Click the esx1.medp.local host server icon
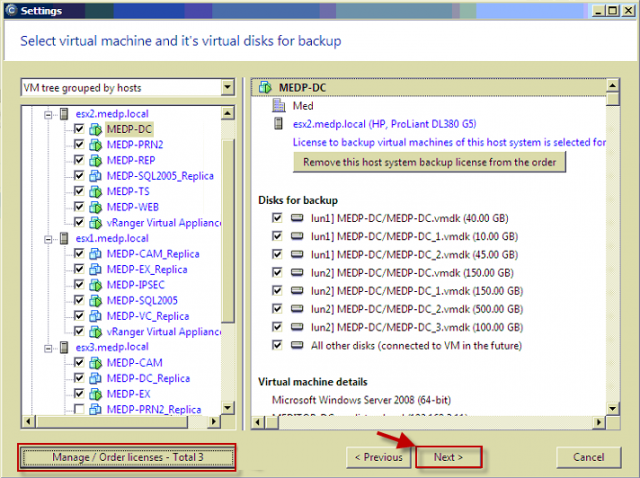 pos(64,238)
